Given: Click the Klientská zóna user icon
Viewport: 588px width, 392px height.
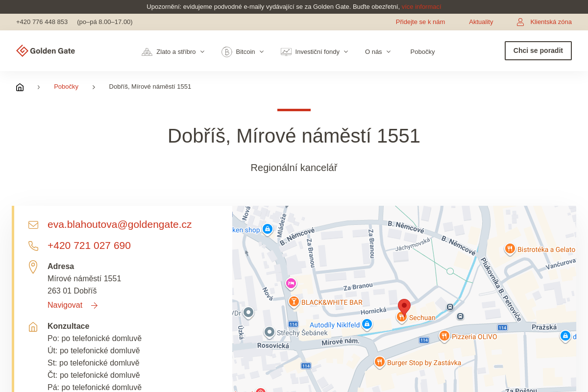Looking at the screenshot, I should pos(520,22).
